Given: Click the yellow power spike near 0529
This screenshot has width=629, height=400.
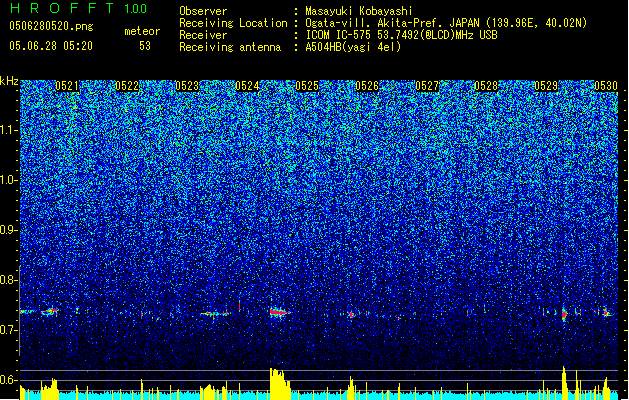Looking at the screenshot, I should 564,383.
